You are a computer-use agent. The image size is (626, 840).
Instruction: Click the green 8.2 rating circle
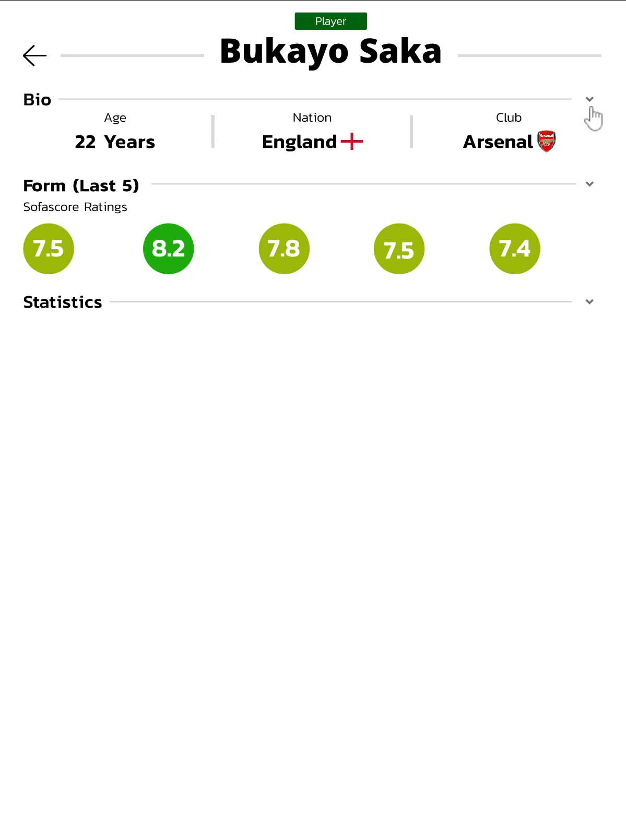click(168, 249)
